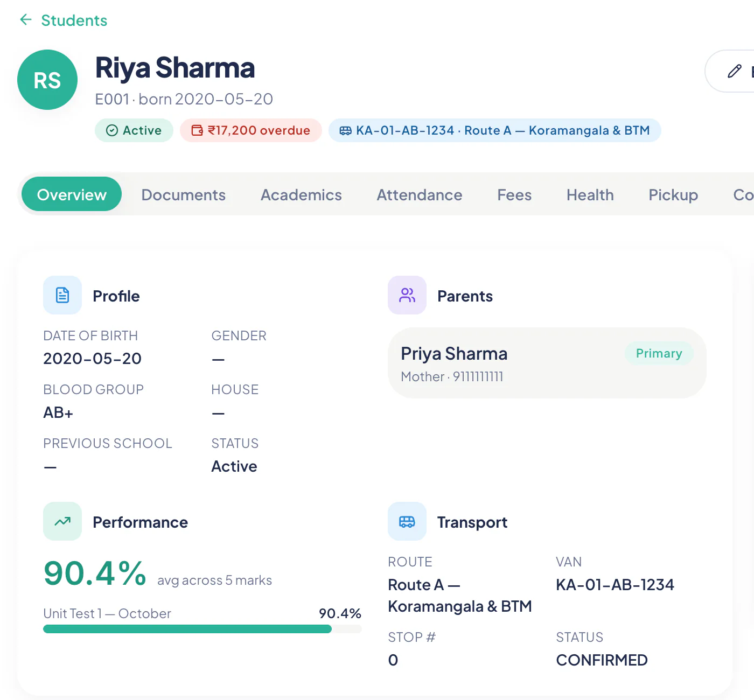
Task: Click the Parents people icon
Action: [x=407, y=295]
